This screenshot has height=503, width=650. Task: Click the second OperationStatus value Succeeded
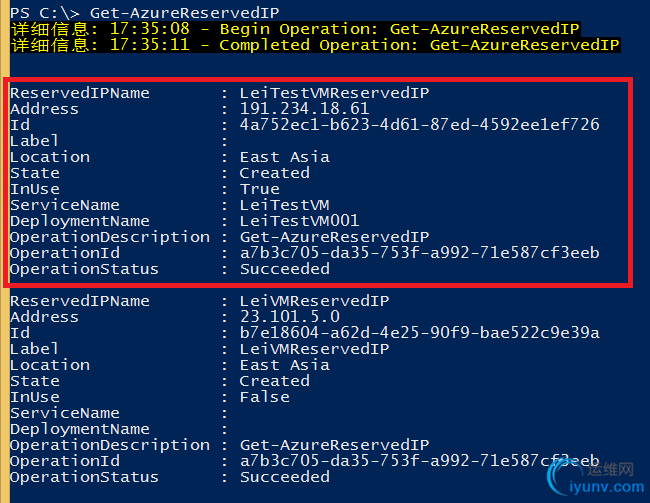coord(284,477)
